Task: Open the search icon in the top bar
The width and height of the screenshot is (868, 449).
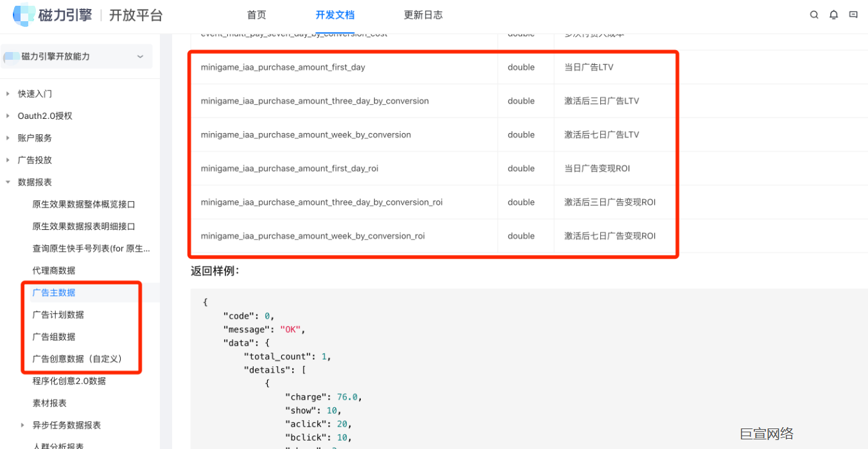Action: pos(813,14)
